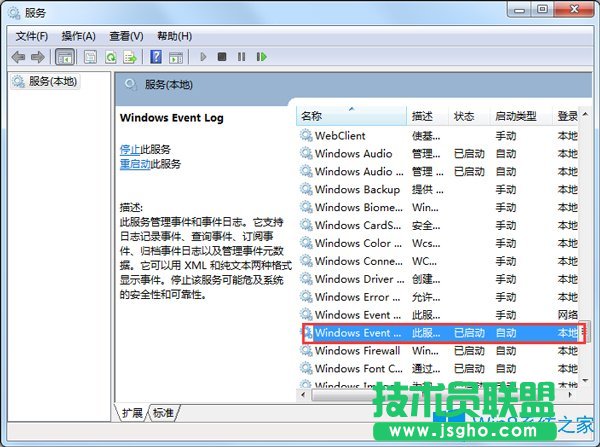
Task: Open the 查看(V) menu
Action: pyautogui.click(x=126, y=36)
